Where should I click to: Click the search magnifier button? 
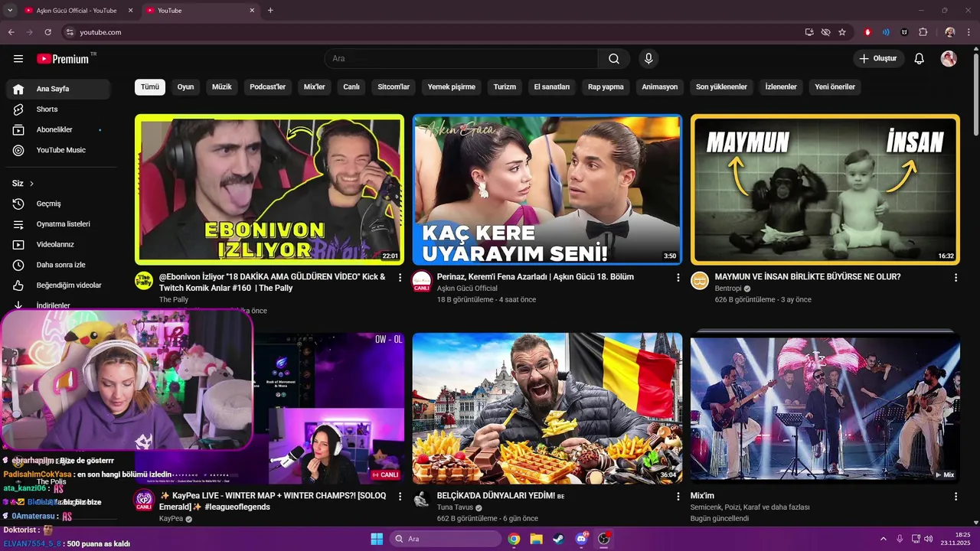coord(614,59)
